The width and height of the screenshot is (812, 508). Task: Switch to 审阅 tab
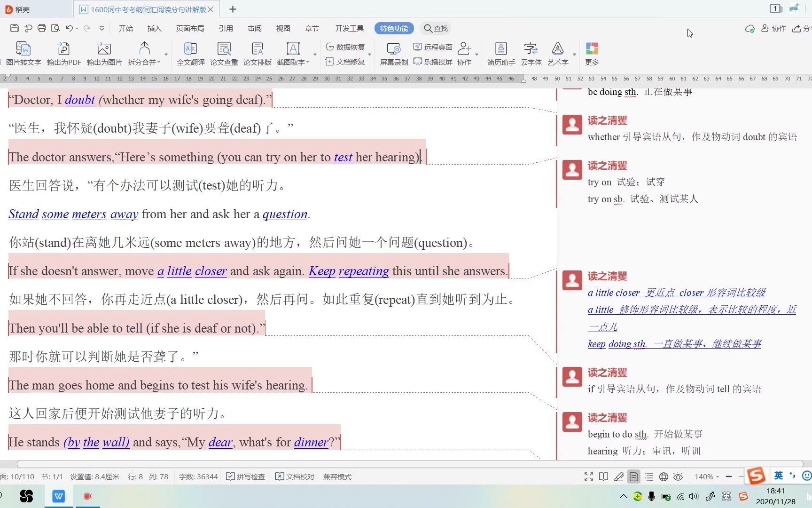pyautogui.click(x=255, y=28)
